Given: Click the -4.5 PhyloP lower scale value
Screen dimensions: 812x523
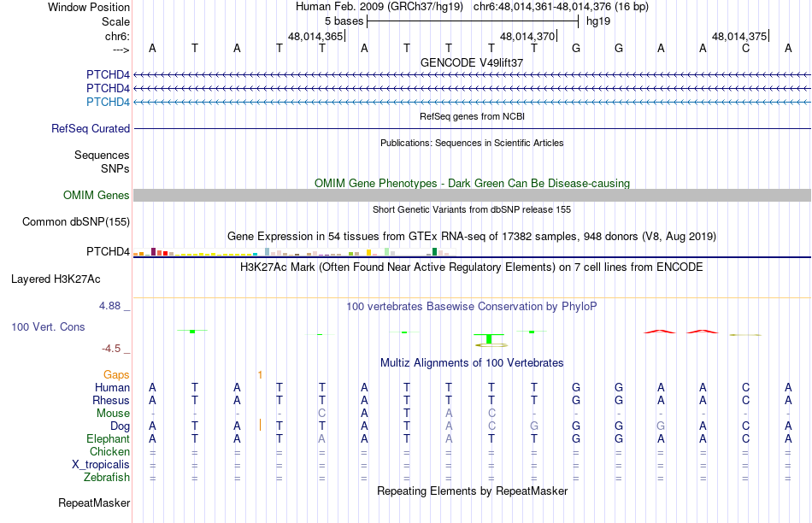Looking at the screenshot, I should [111, 349].
